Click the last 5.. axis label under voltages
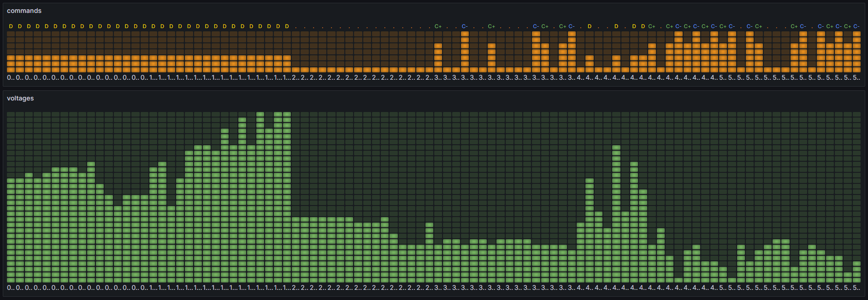The height and width of the screenshot is (300, 868). 856,288
